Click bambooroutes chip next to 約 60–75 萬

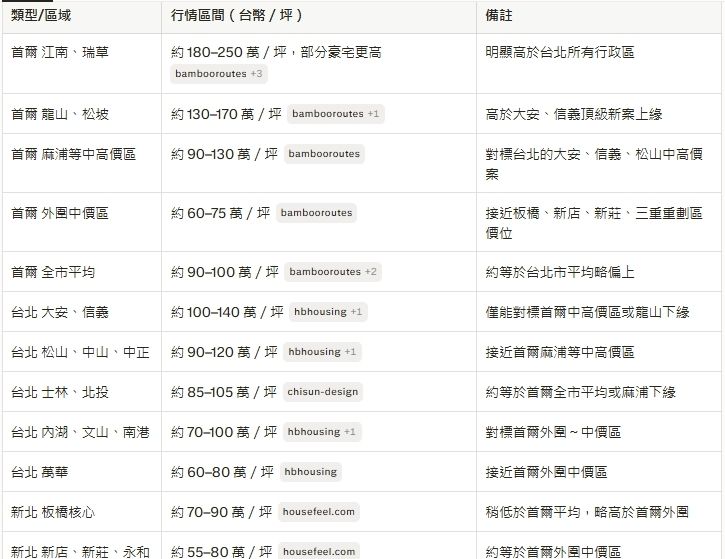[316, 213]
